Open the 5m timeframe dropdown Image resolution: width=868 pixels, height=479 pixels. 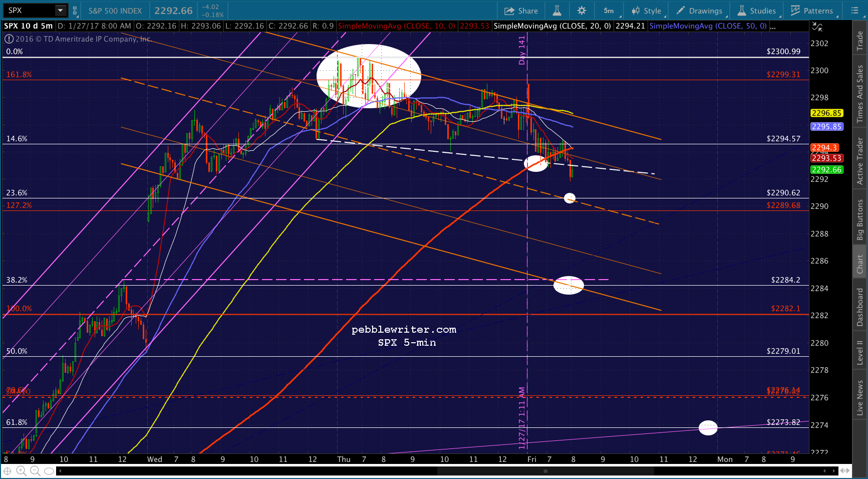pos(609,11)
